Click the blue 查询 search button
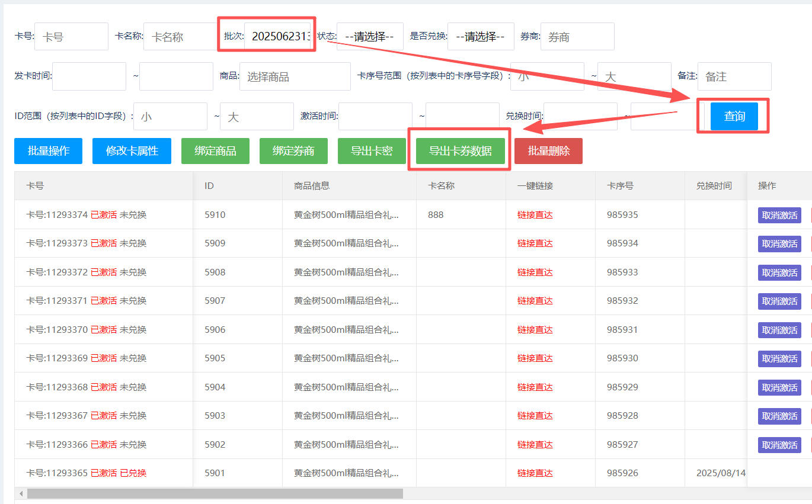Viewport: 812px width, 504px height. (734, 116)
